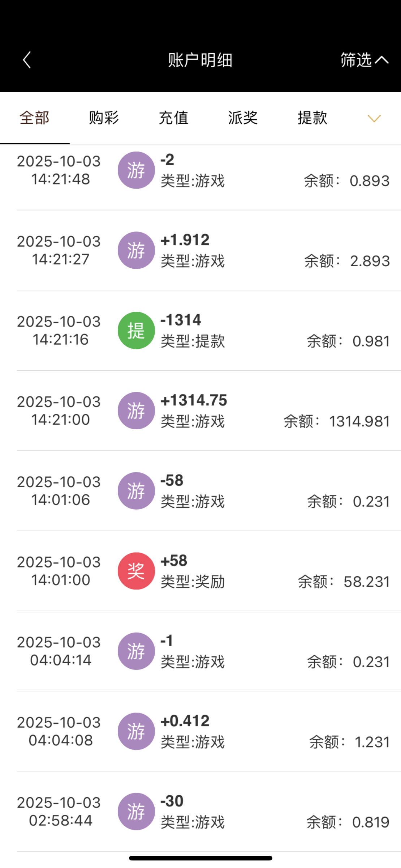Open the 派奖 tab
Viewport: 401px width, 868px height.
pyautogui.click(x=243, y=118)
